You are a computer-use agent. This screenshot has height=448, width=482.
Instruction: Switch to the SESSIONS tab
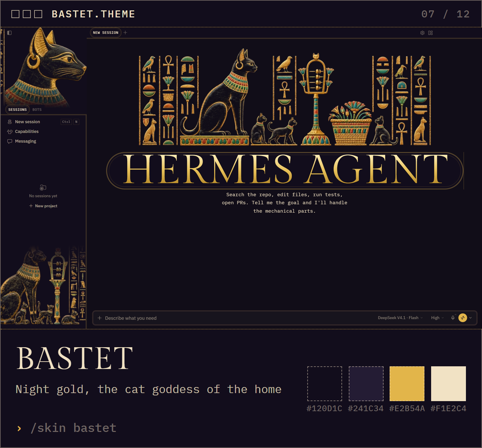17,109
